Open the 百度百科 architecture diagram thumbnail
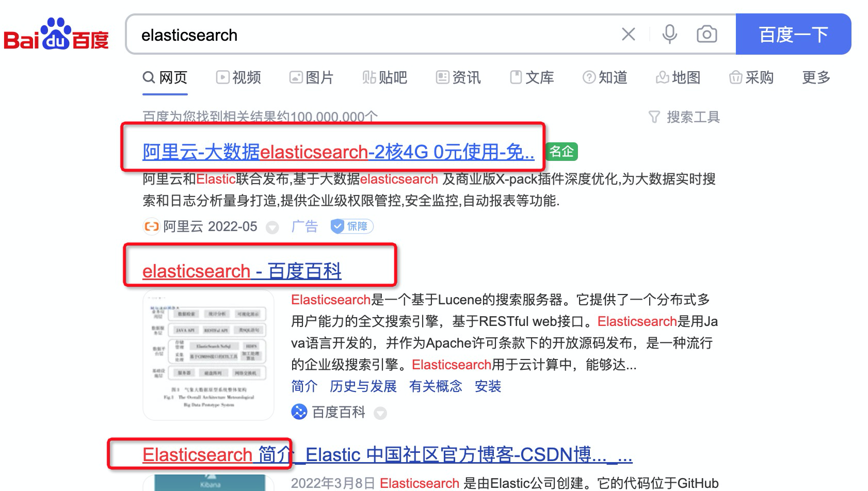Viewport: 868px width, 491px height. point(208,355)
